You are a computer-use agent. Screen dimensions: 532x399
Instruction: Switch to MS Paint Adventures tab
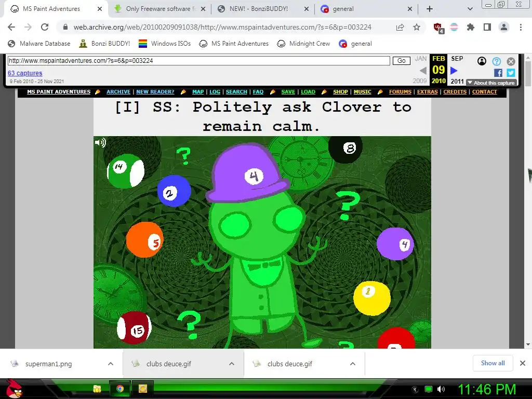point(51,9)
